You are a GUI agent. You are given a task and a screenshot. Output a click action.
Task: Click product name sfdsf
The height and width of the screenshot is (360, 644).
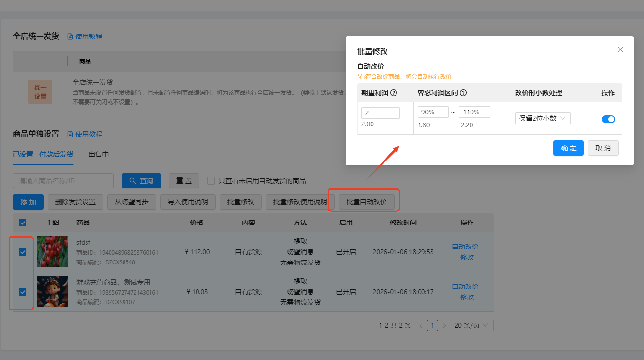pyautogui.click(x=84, y=242)
